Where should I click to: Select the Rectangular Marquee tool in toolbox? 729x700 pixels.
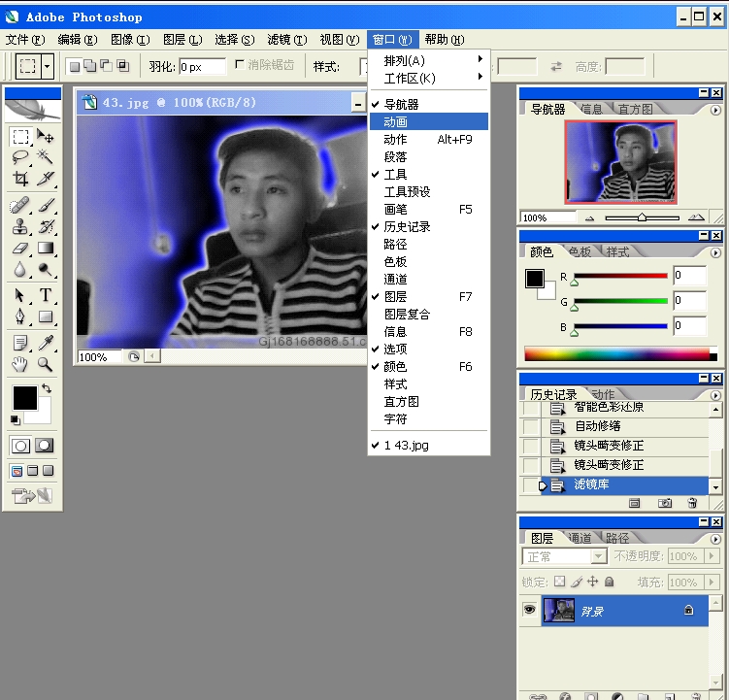20,137
